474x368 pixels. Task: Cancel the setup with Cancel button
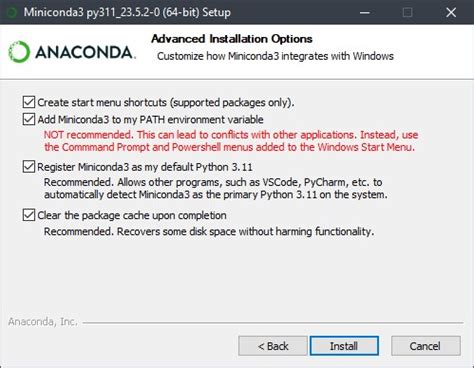coord(426,346)
